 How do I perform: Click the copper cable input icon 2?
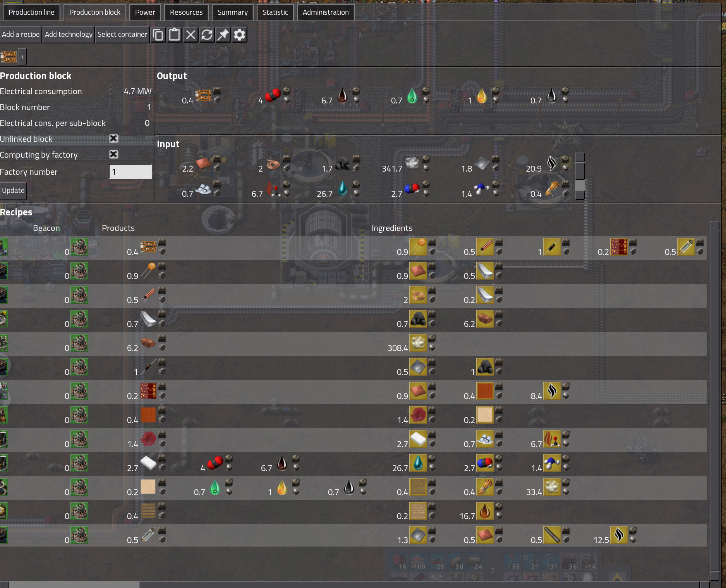273,163
